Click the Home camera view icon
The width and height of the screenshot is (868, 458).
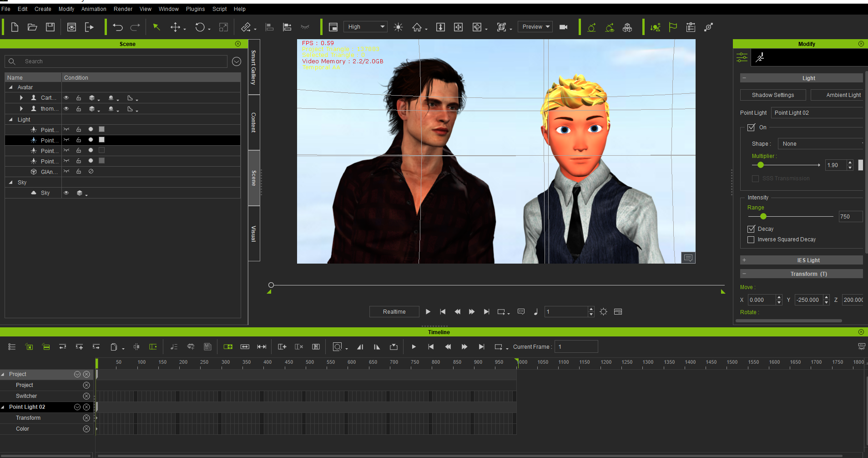pos(417,27)
